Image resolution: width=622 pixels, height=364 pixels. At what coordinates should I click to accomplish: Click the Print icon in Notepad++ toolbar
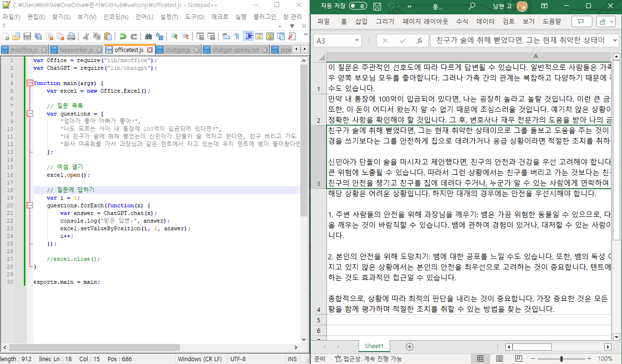(71, 36)
